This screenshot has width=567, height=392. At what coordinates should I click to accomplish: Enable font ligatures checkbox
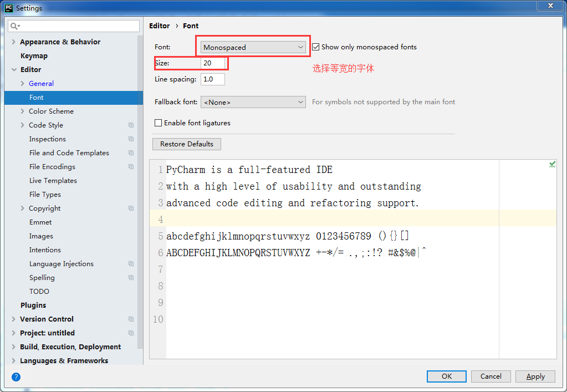(158, 123)
